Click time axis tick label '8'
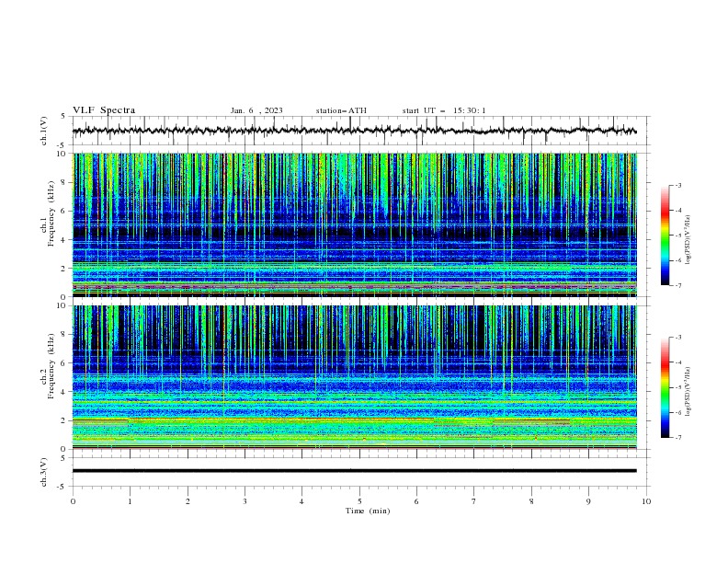 [531, 501]
